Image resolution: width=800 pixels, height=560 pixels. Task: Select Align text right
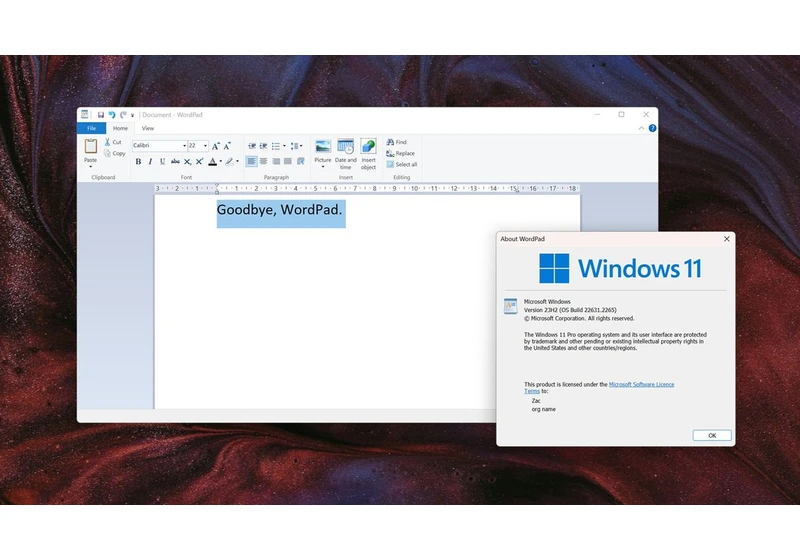276,162
